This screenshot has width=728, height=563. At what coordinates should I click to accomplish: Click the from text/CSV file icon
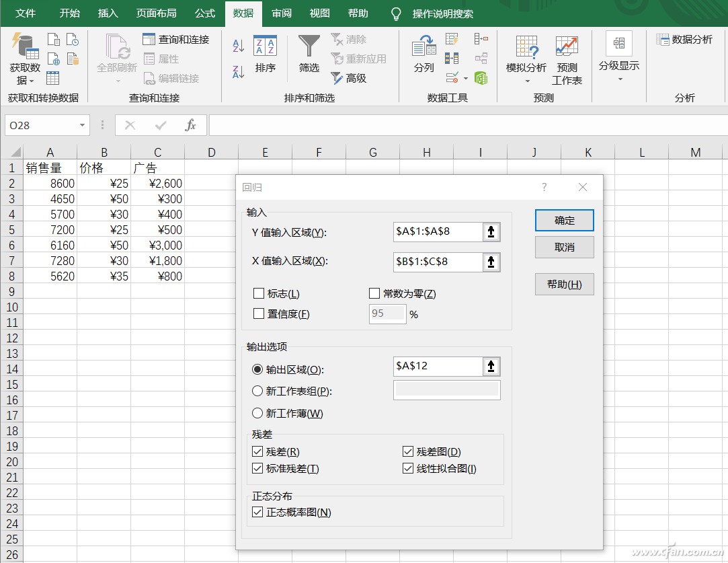pyautogui.click(x=53, y=39)
